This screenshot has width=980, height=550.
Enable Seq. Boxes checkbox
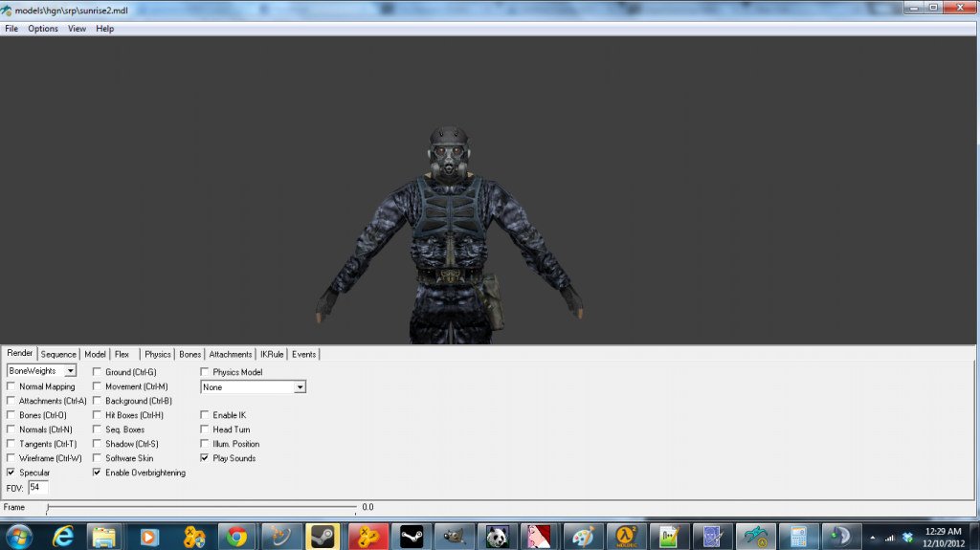click(x=97, y=429)
